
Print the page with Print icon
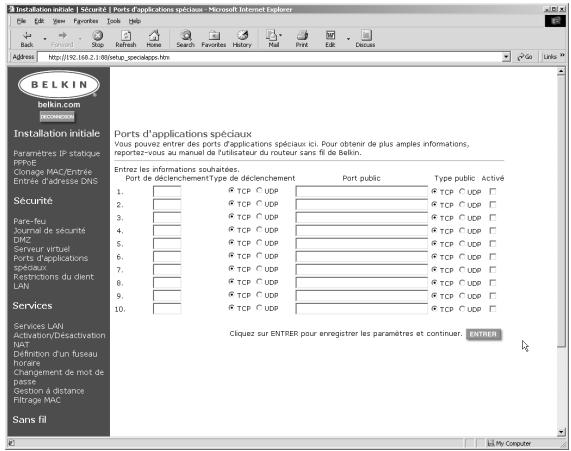click(302, 39)
